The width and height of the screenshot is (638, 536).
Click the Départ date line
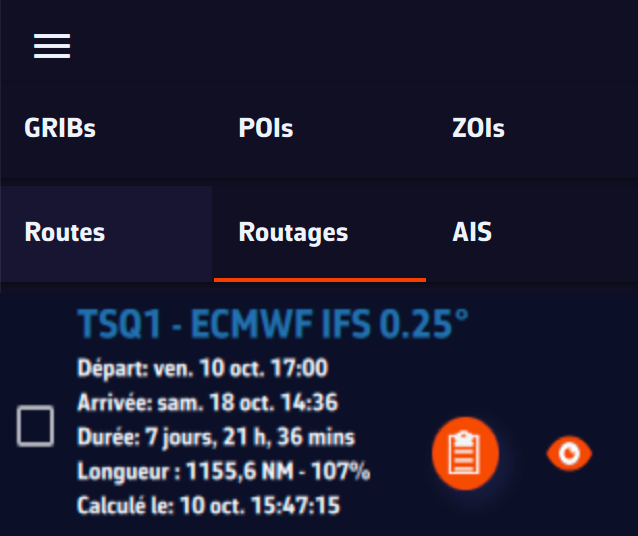coord(202,368)
